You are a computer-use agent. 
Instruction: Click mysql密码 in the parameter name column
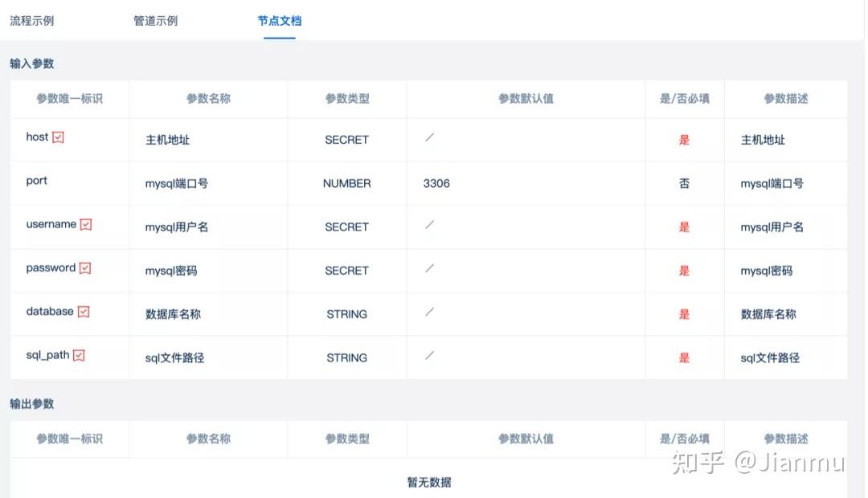[x=171, y=271]
